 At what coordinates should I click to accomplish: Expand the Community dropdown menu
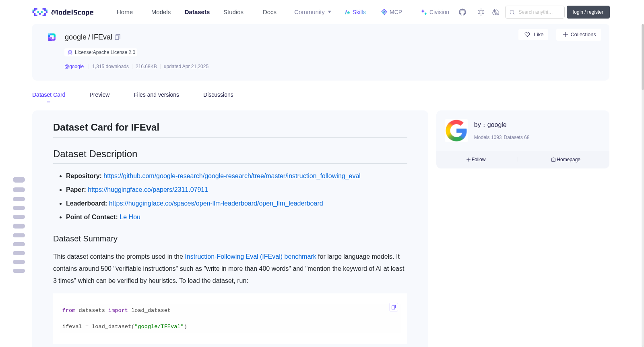[313, 12]
